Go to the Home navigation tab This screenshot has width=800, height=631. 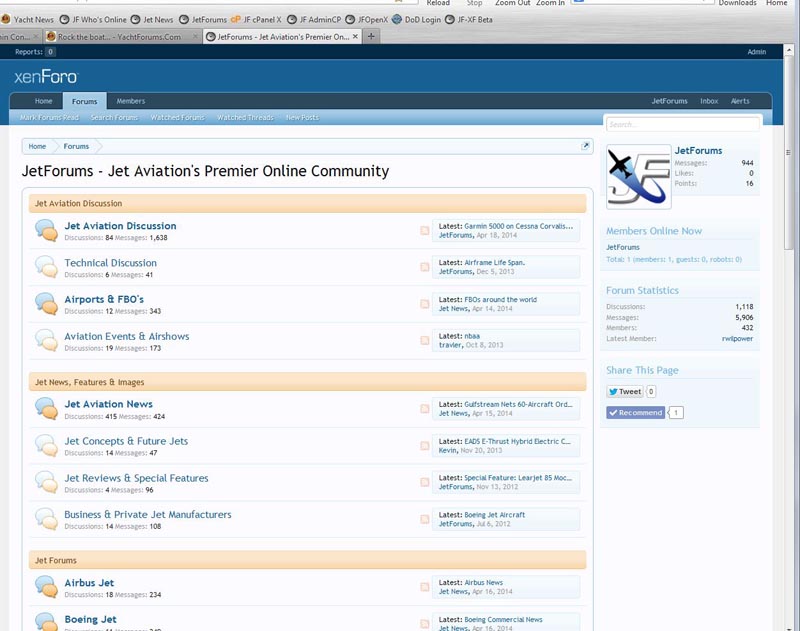point(43,101)
